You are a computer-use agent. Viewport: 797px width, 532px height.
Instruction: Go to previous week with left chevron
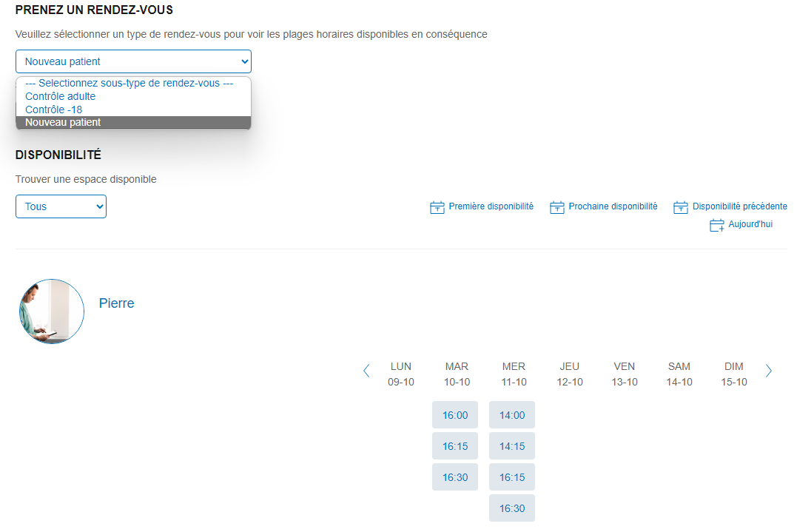tap(366, 371)
